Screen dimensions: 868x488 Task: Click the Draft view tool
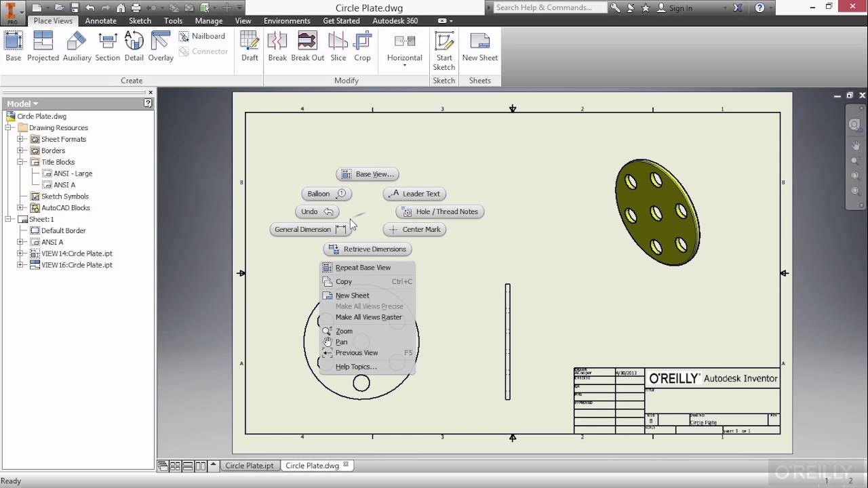(250, 46)
